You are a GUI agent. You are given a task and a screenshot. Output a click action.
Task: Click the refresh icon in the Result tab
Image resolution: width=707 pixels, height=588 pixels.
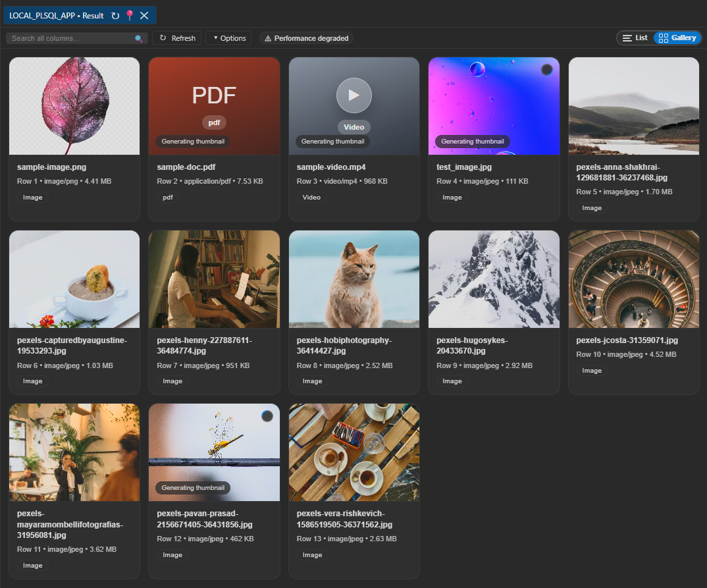(115, 16)
